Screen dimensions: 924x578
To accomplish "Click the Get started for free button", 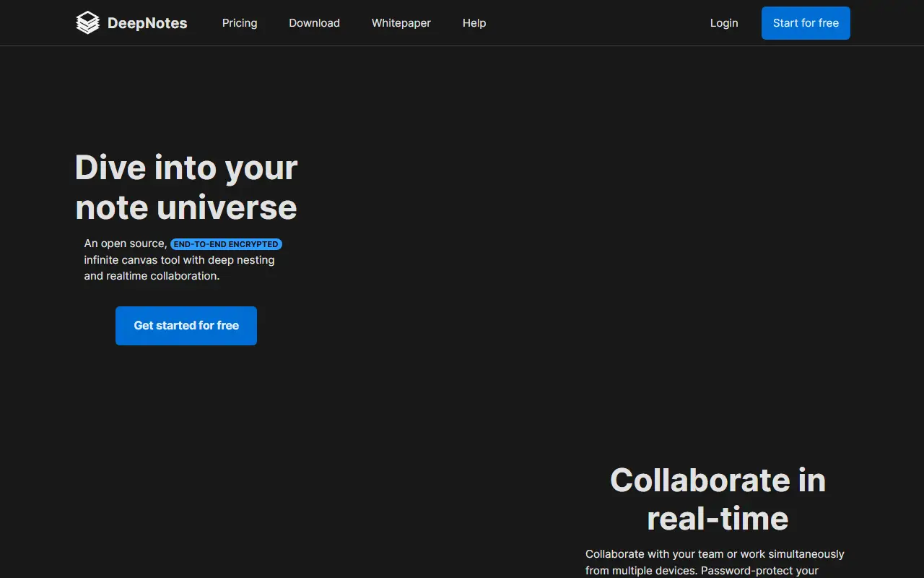I will click(186, 326).
